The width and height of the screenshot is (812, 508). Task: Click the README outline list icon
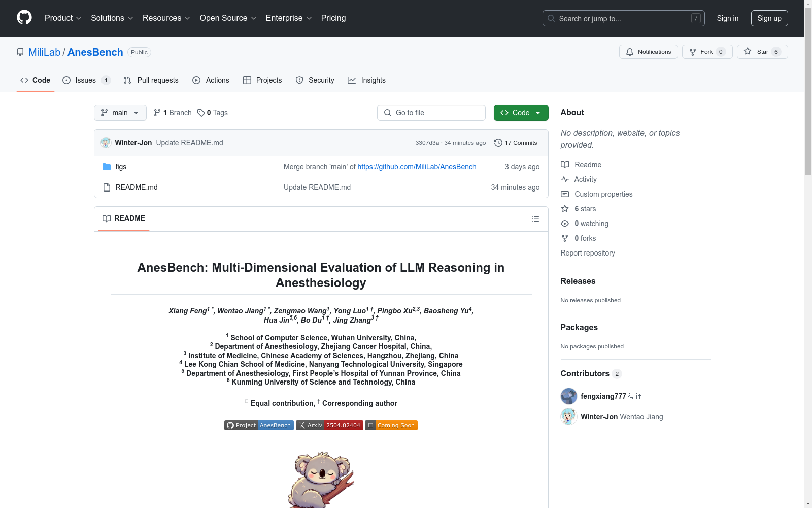pyautogui.click(x=535, y=219)
